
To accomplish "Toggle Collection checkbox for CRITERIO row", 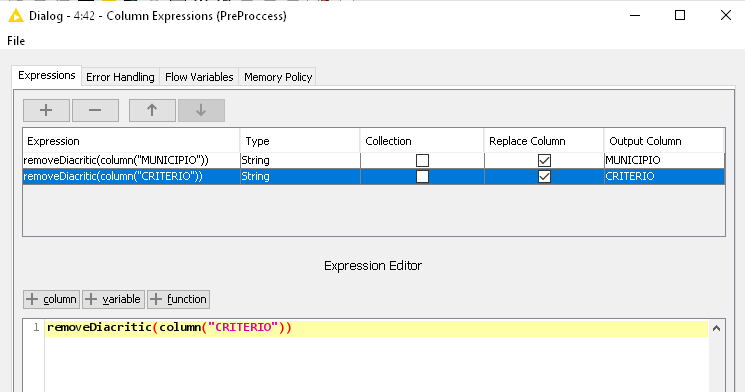I will tap(422, 177).
